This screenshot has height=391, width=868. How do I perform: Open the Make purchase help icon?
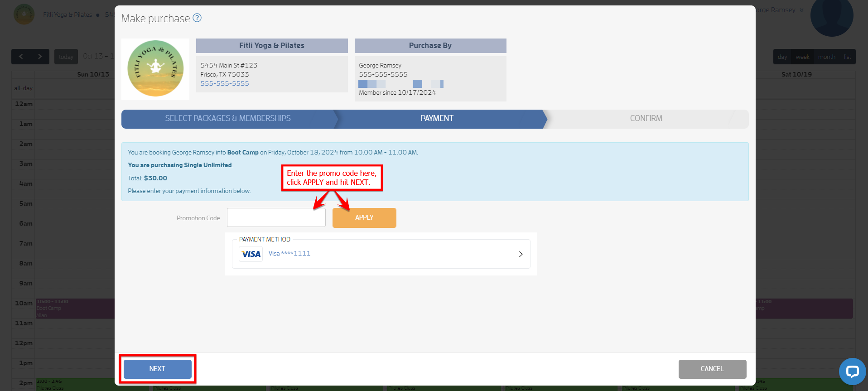tap(197, 18)
